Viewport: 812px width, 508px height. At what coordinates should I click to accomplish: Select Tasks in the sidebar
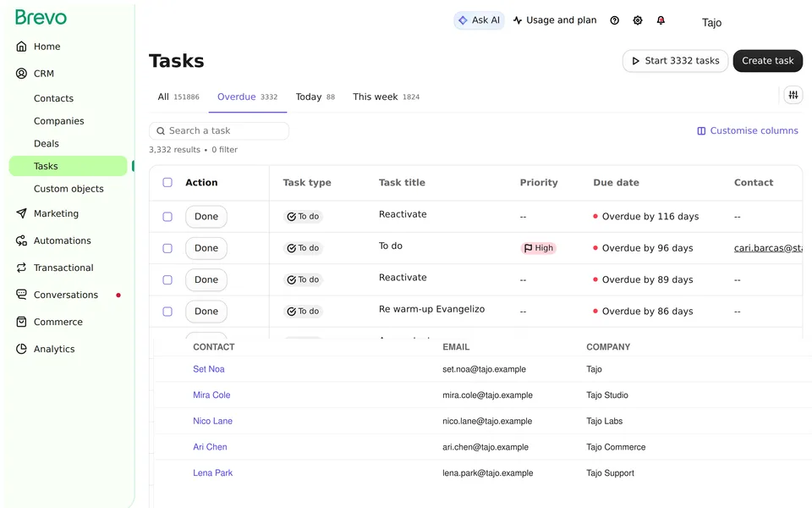point(68,166)
